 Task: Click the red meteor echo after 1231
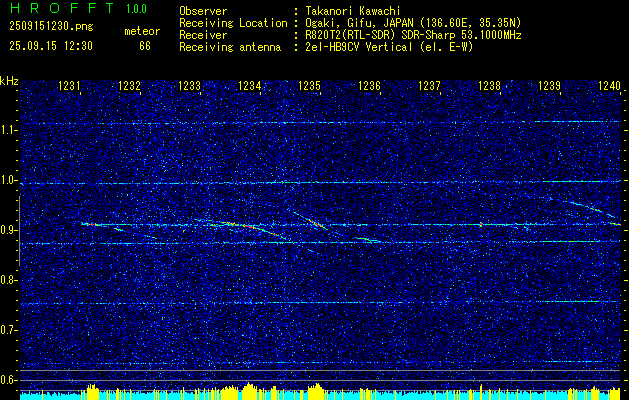[90, 224]
